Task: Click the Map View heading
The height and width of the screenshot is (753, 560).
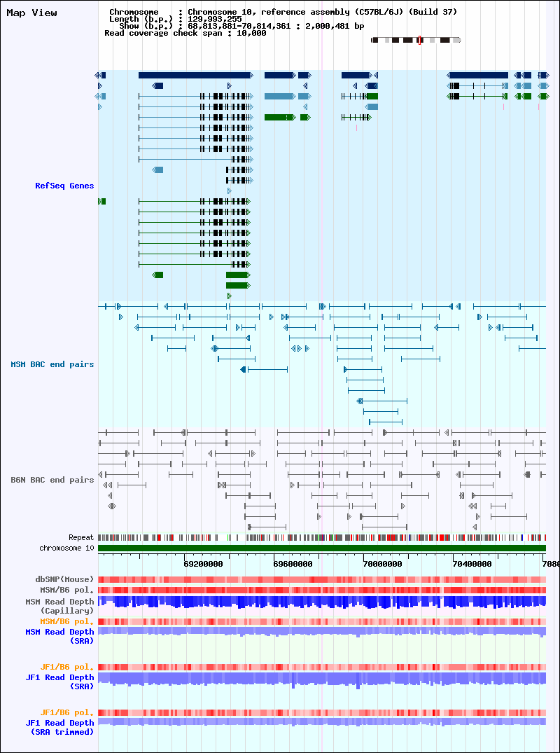Action: click(x=31, y=13)
